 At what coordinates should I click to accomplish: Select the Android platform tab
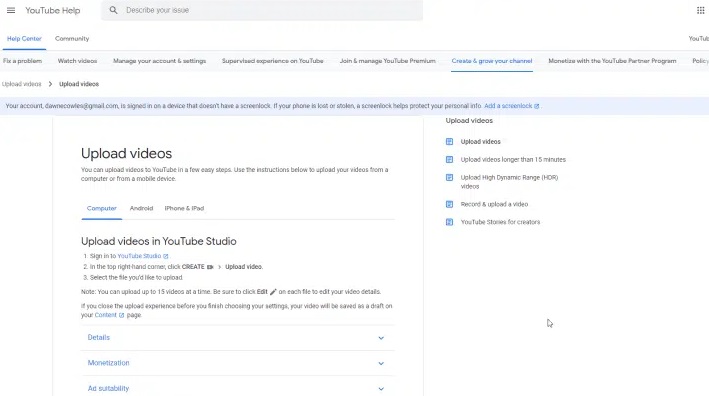(142, 208)
